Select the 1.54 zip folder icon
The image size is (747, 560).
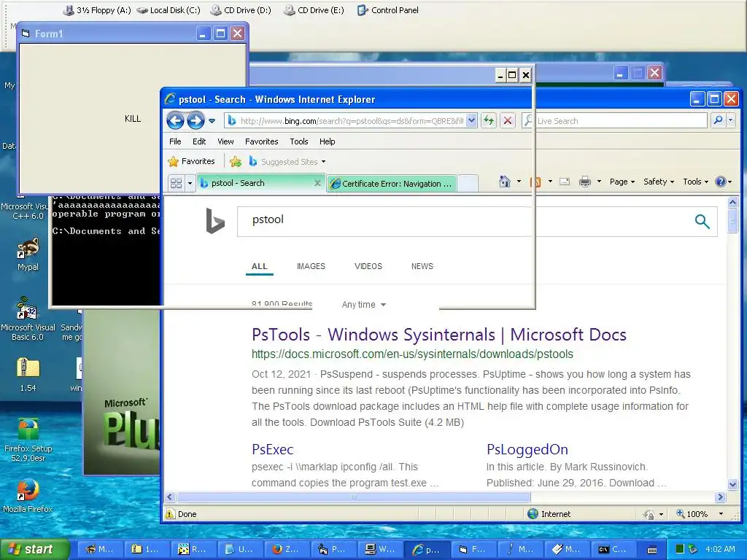pos(28,375)
